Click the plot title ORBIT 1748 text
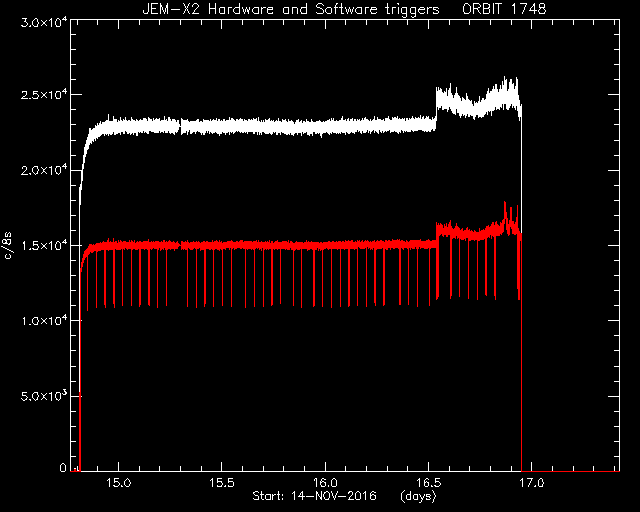The height and width of the screenshot is (512, 640). coord(504,9)
